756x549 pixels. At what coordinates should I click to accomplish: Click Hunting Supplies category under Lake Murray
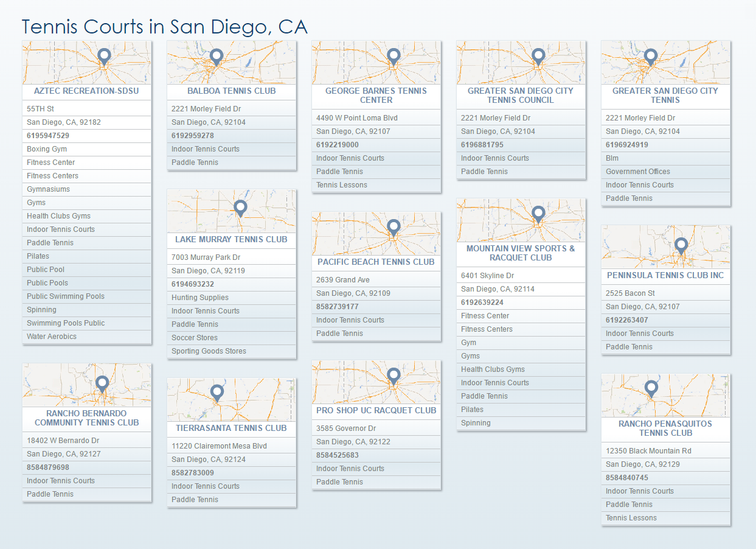(x=200, y=298)
